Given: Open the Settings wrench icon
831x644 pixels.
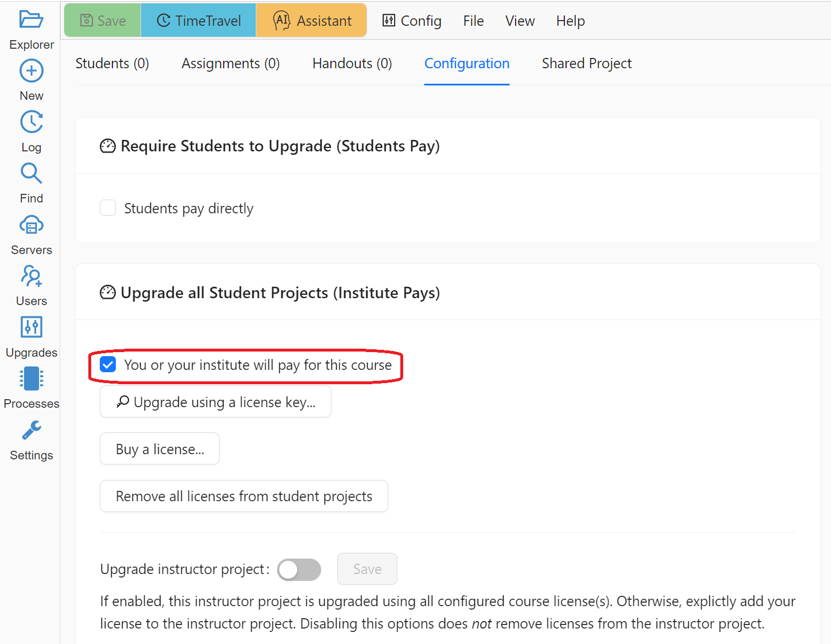Looking at the screenshot, I should pos(31,430).
